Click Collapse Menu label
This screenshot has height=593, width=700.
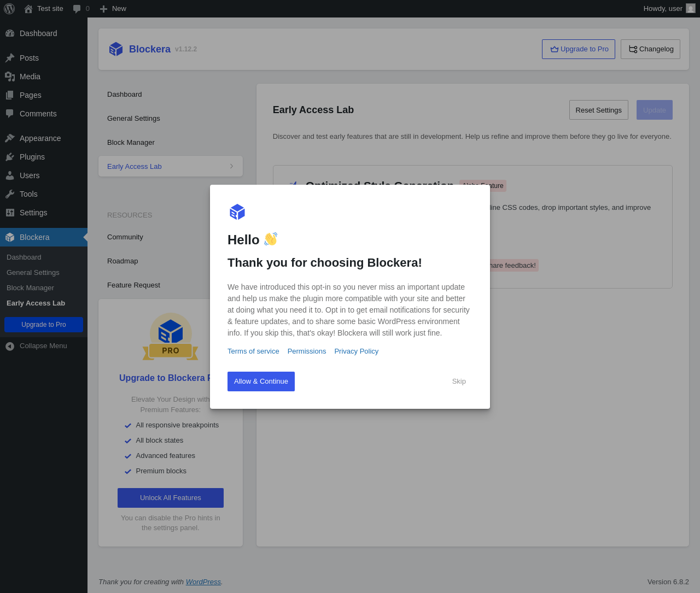click(x=43, y=346)
